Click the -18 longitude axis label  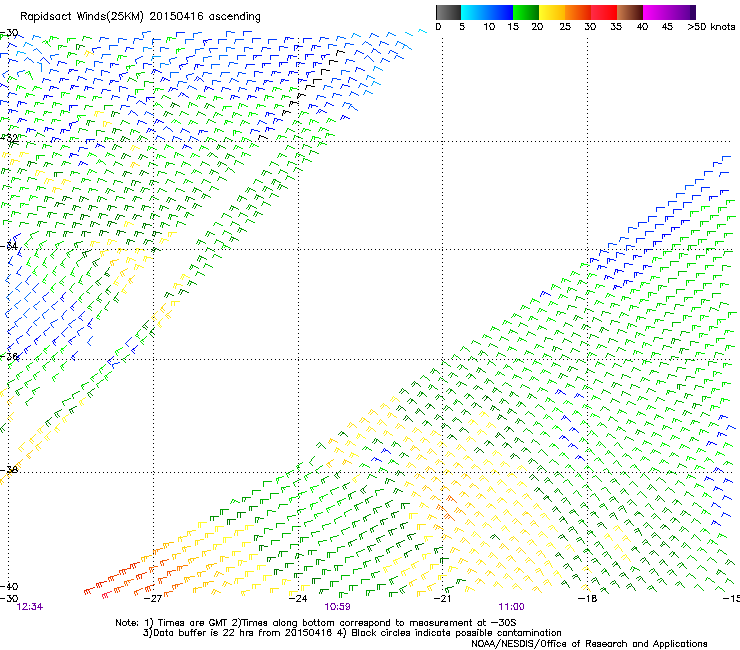(588, 599)
